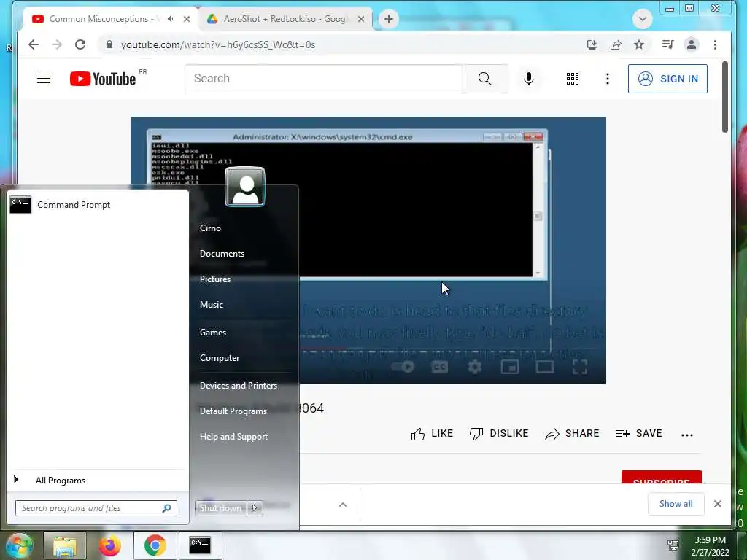Open a new Chrome tab
The height and width of the screenshot is (560, 747).
(x=389, y=19)
